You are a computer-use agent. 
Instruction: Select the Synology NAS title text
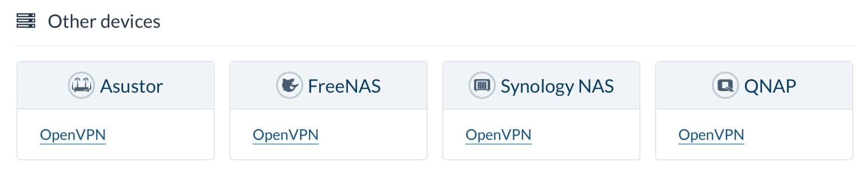(557, 87)
